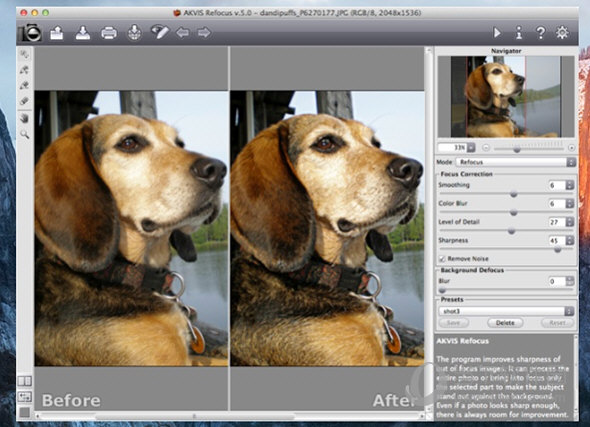Click the Navigator zoom slider handle
The image size is (590, 427).
click(x=517, y=149)
